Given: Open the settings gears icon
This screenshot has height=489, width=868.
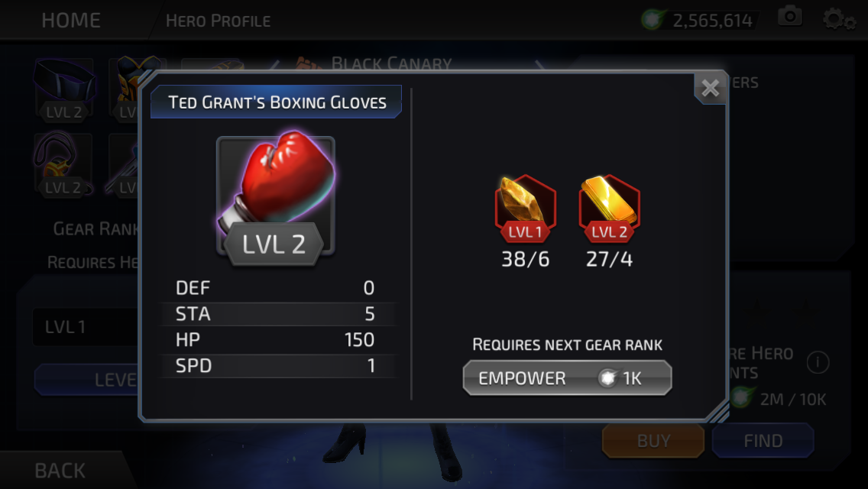Looking at the screenshot, I should (838, 20).
